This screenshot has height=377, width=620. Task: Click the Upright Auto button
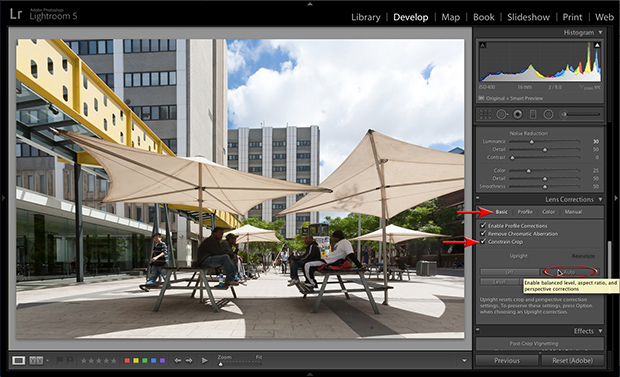[x=570, y=272]
